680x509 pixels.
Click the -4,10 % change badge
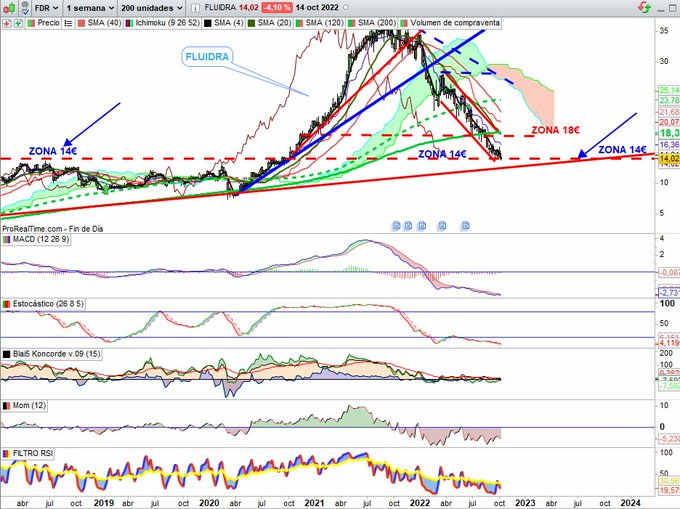tap(278, 8)
